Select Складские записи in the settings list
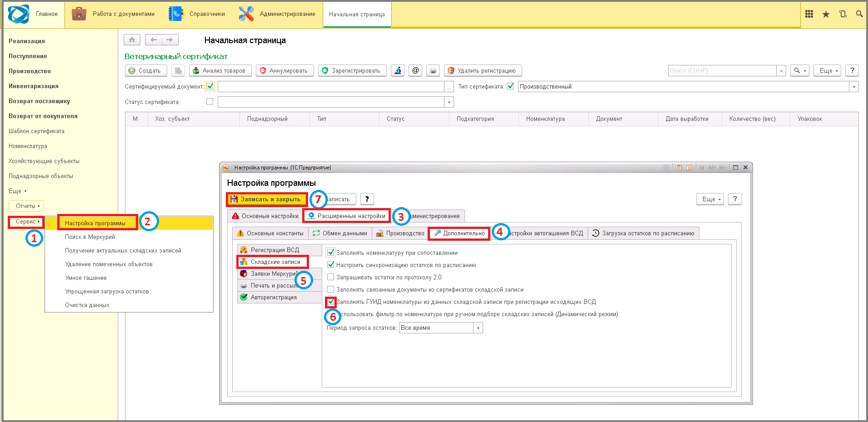Screen dimensions: 868x422 273,262
